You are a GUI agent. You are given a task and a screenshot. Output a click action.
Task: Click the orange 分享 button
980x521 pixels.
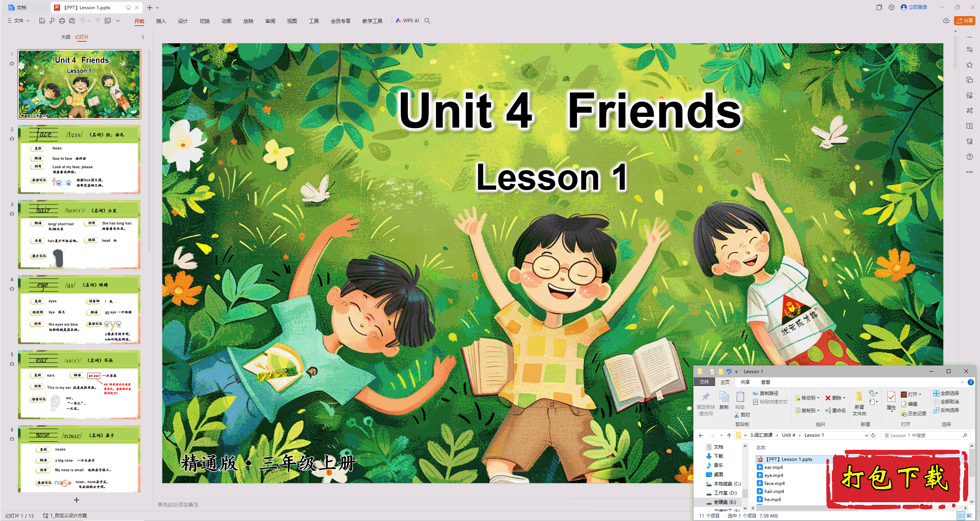pyautogui.click(x=965, y=21)
